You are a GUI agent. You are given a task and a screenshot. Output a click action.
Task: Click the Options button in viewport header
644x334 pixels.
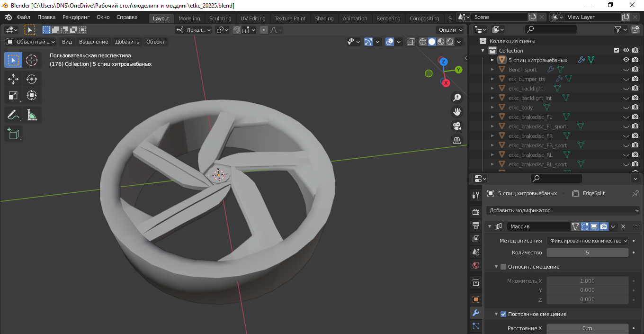450,30
